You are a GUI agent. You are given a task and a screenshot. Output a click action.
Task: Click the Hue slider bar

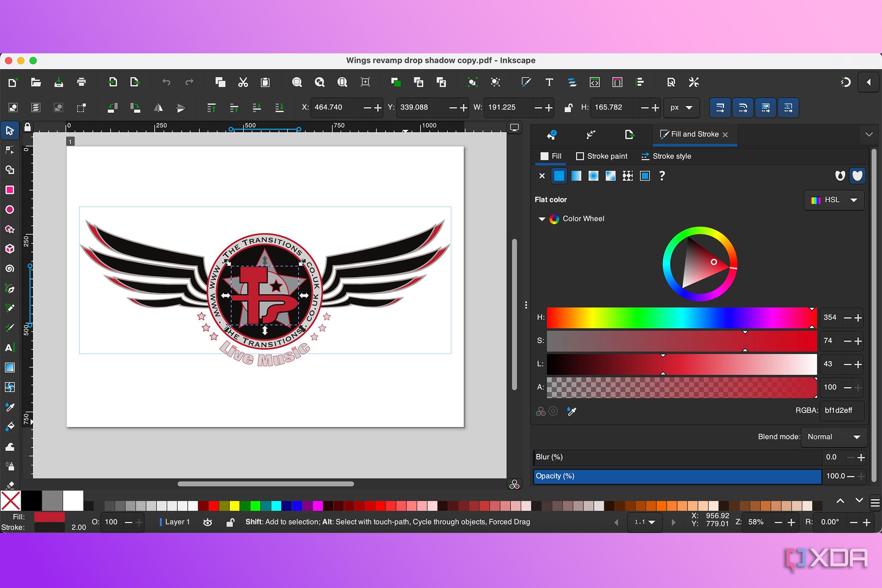pos(681,318)
